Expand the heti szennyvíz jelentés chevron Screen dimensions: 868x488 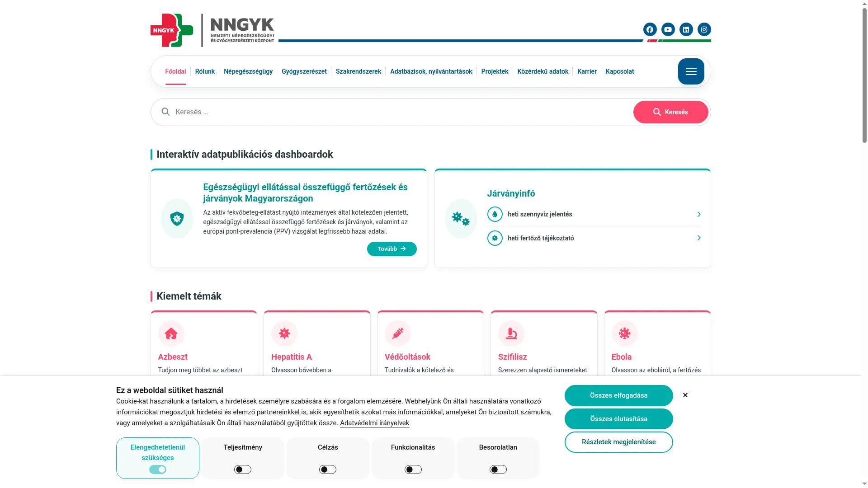699,214
